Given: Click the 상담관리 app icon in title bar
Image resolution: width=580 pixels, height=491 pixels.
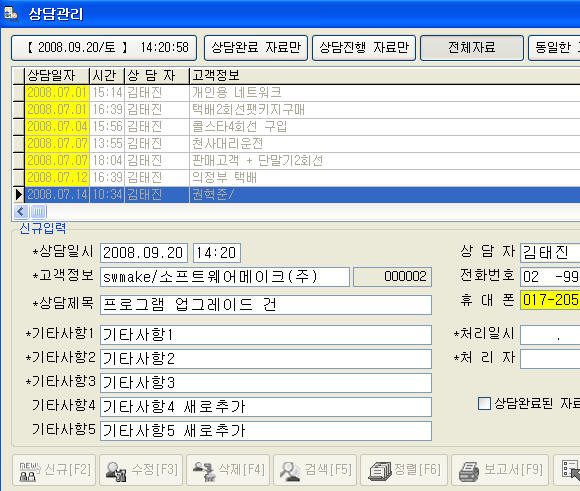Looking at the screenshot, I should 10,13.
